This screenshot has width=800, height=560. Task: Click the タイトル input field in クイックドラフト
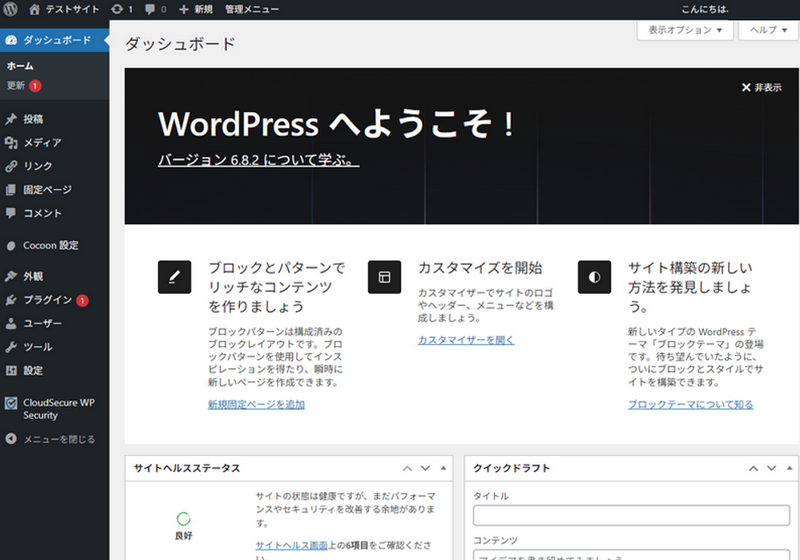click(x=631, y=515)
